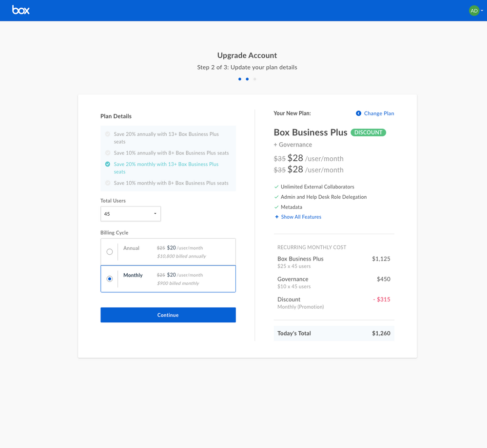Click the checkmark next to Metadata
The image size is (487, 448).
(x=276, y=207)
